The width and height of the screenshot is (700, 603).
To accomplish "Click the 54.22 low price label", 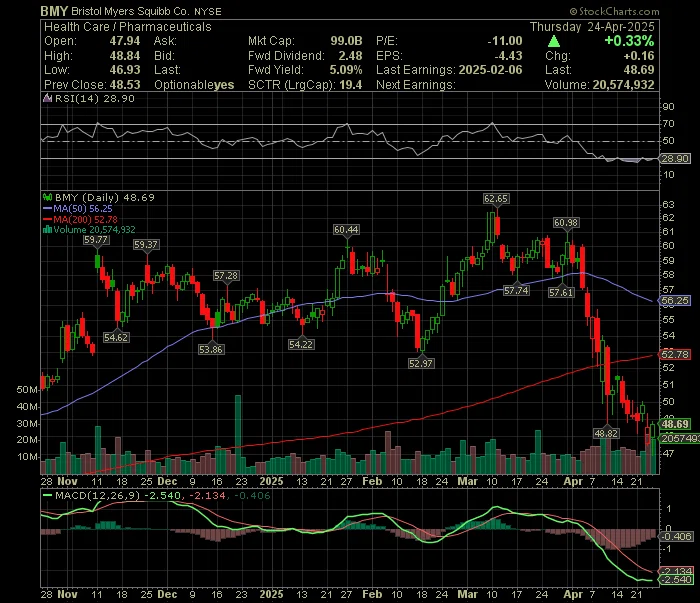I will (x=301, y=345).
